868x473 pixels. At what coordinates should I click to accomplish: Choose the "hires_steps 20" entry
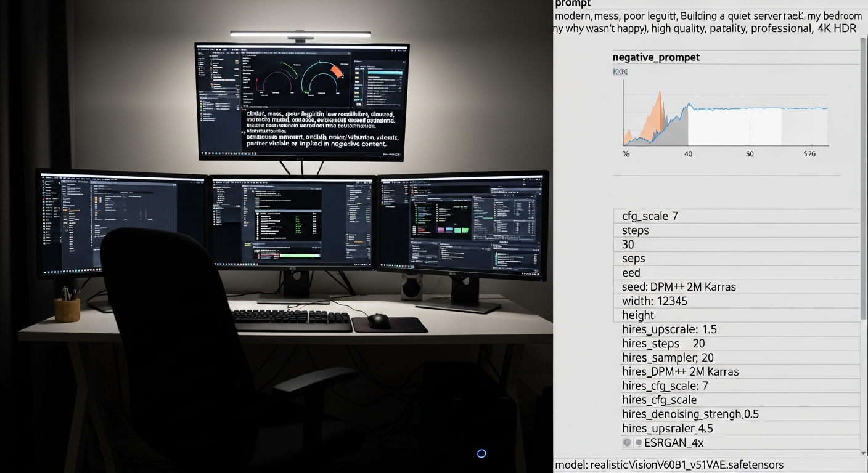663,344
